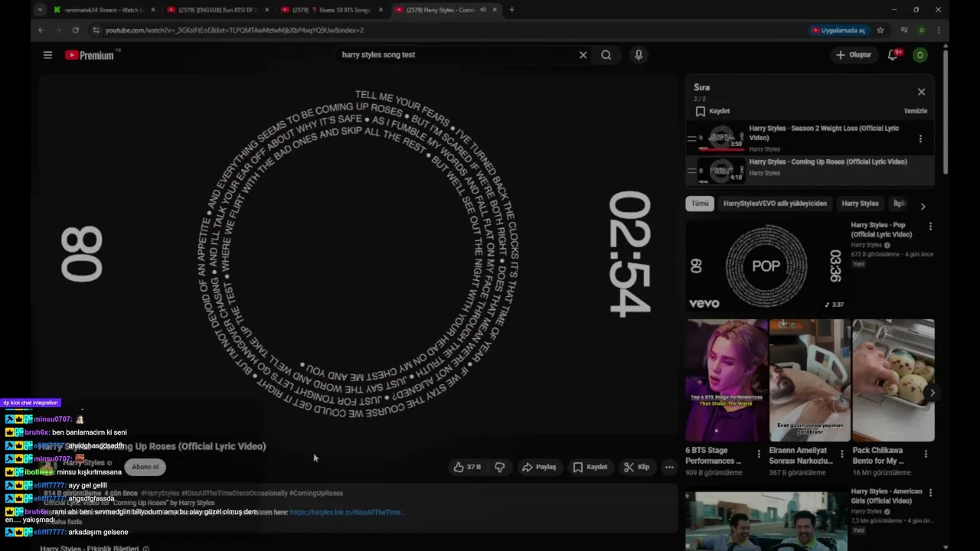The width and height of the screenshot is (980, 551).
Task: Go to the YouTube Premium home logo
Action: [x=90, y=55]
